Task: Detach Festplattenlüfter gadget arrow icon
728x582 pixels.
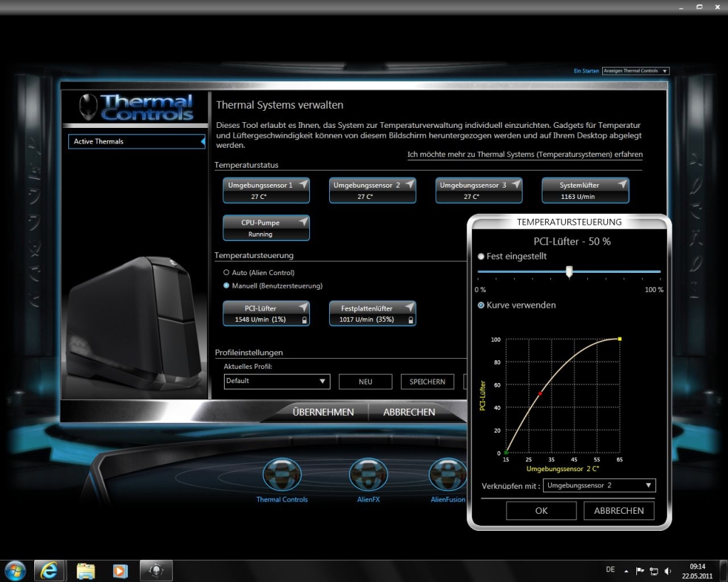Action: tap(410, 307)
